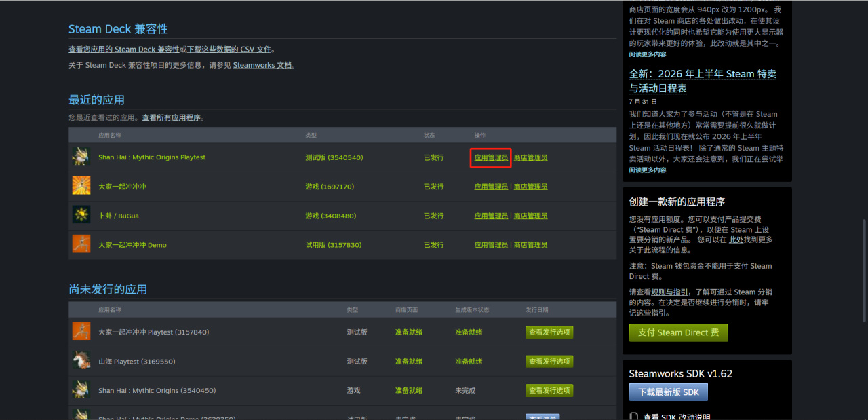Click the 应用名称 column header in 最近的应用
This screenshot has width=868, height=420.
[x=110, y=136]
